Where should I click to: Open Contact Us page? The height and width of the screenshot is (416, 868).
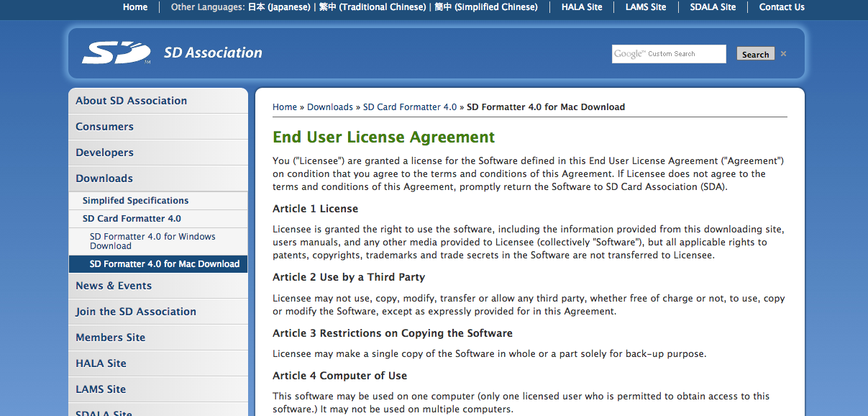(781, 7)
